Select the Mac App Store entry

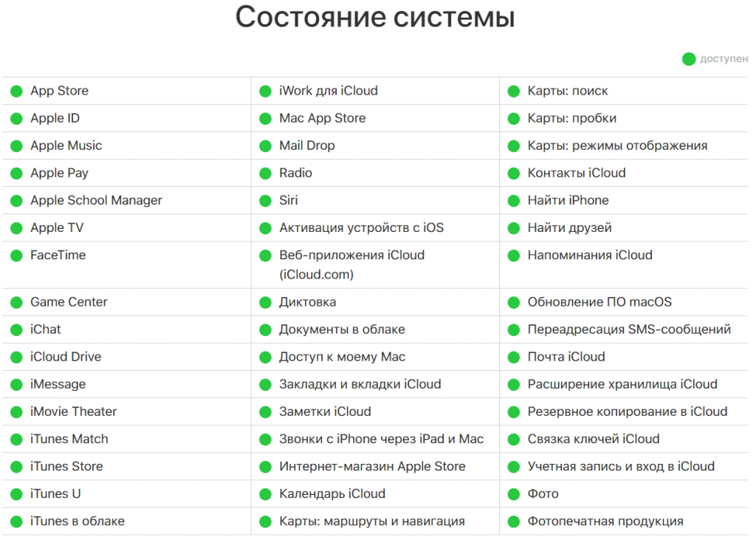click(322, 118)
